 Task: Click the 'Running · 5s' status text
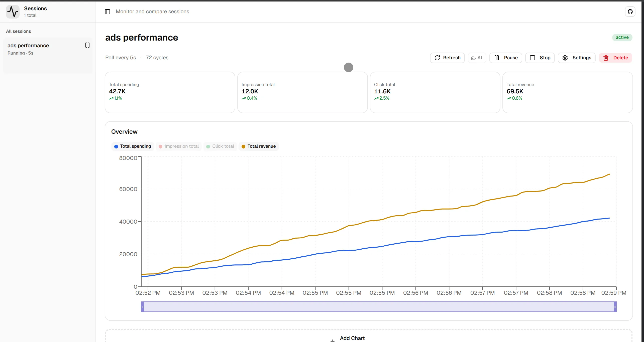coord(20,53)
